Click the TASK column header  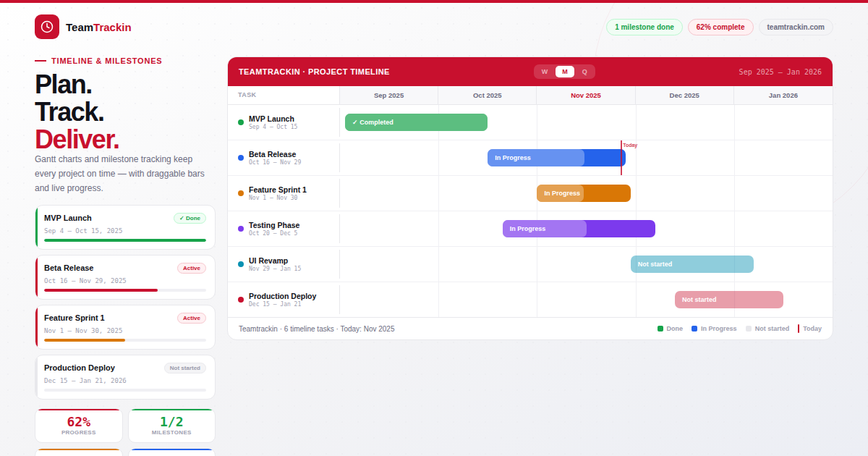pos(284,96)
